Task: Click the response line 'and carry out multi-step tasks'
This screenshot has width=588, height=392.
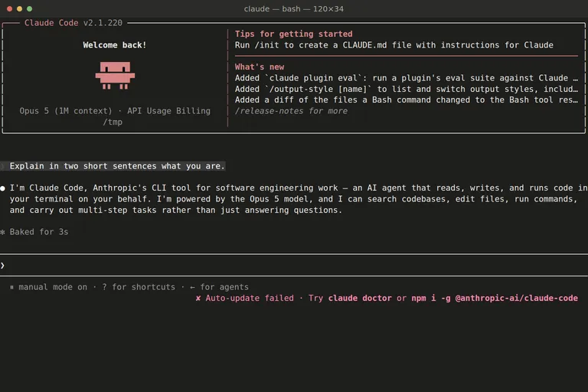Action: 176,210
